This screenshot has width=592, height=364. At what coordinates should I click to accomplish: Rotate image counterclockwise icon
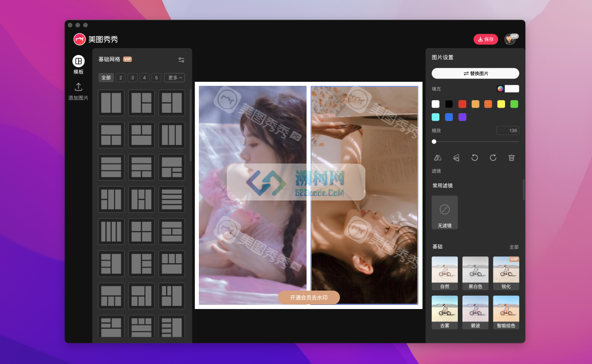pyautogui.click(x=475, y=158)
